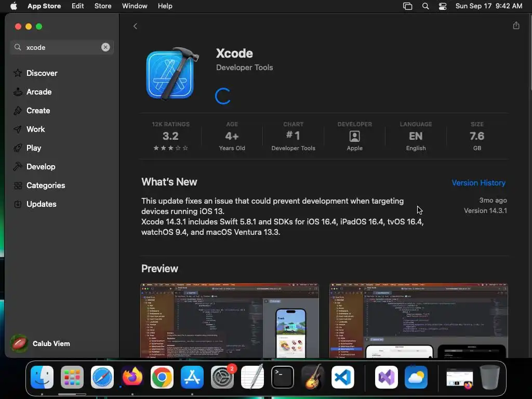This screenshot has width=532, height=399.
Task: Go to the Work section
Action: pyautogui.click(x=36, y=129)
